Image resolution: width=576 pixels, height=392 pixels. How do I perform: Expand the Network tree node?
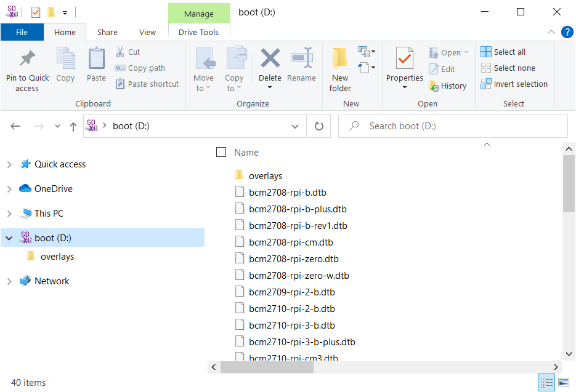[9, 281]
